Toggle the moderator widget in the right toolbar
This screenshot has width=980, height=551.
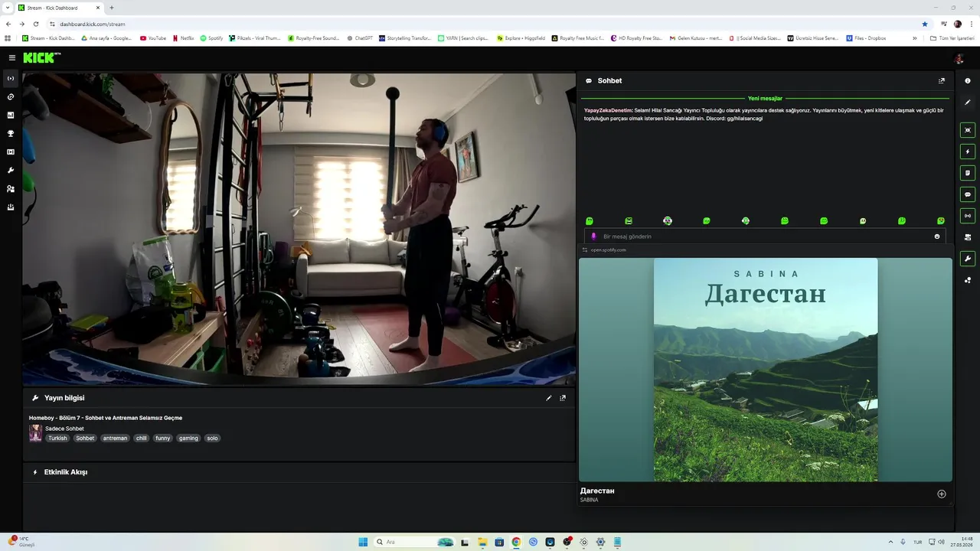[968, 237]
